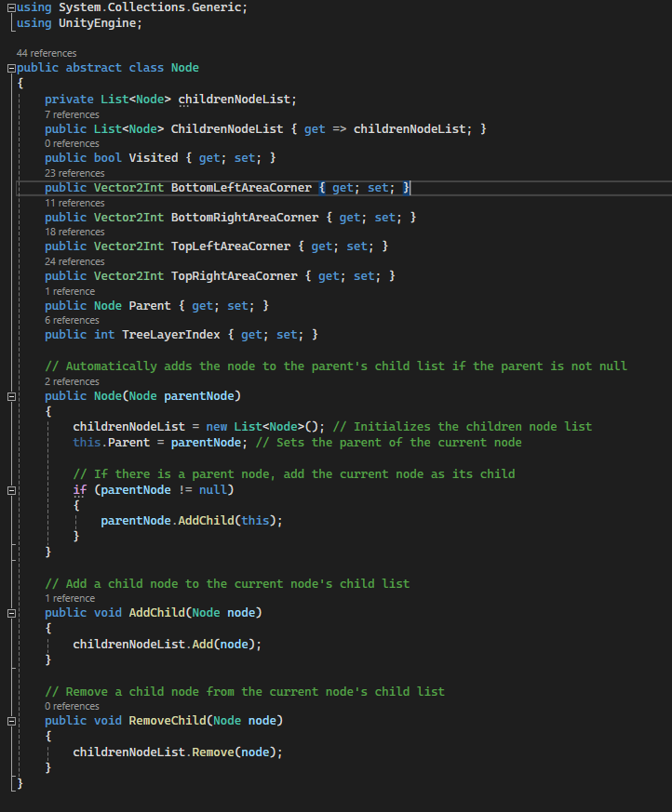Screen dimensions: 672x812
Task: Collapse the if parentNode block
Action: tap(11, 490)
